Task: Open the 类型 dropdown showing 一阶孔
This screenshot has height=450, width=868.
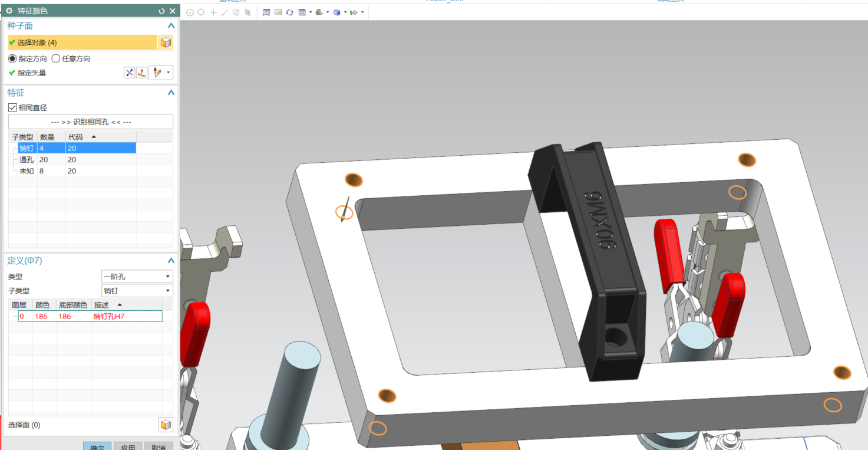Action: click(x=137, y=277)
